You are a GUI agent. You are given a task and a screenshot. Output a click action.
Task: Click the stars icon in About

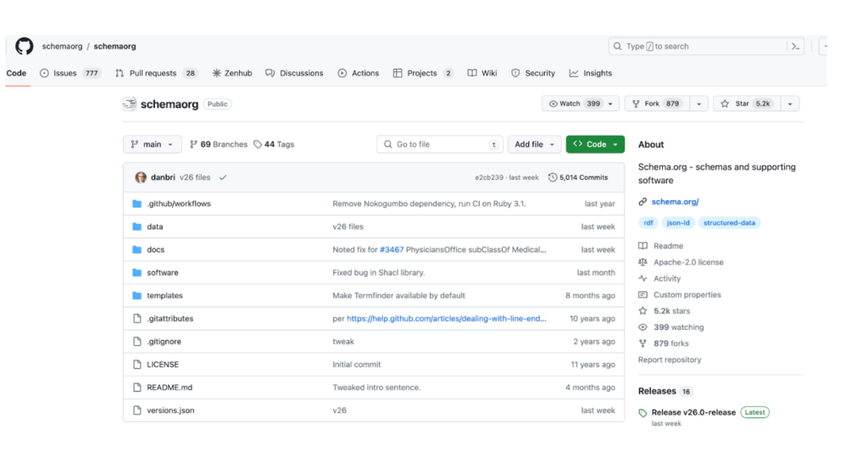coord(643,310)
